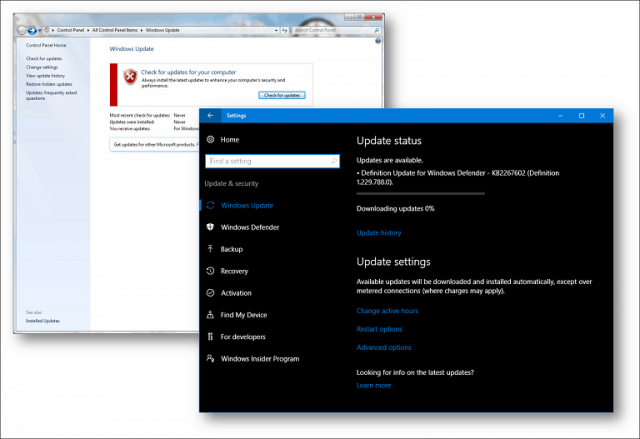Open Windows Defender settings page

tap(250, 227)
